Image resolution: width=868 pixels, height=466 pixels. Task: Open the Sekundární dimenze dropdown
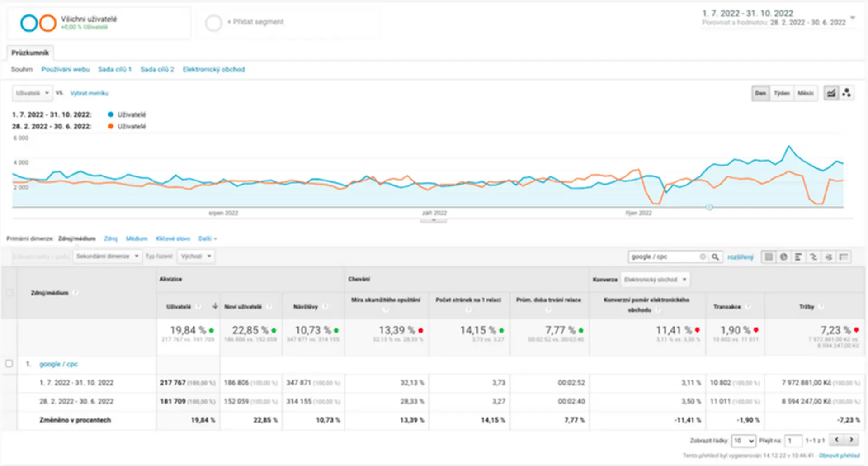pos(108,257)
